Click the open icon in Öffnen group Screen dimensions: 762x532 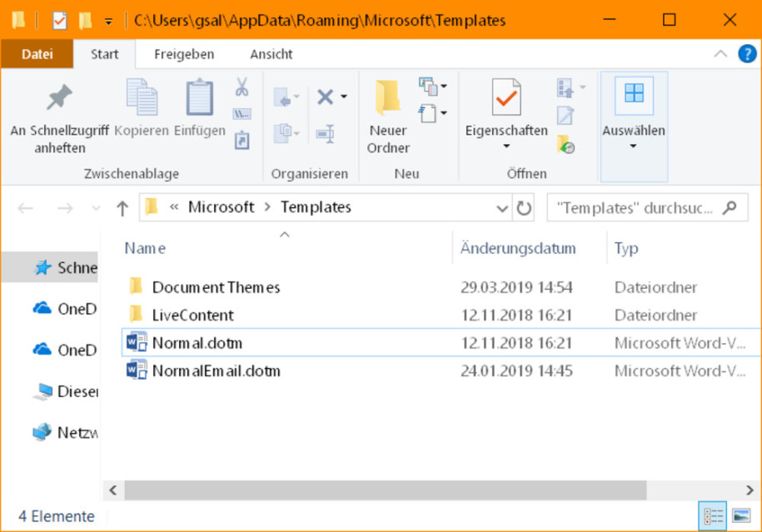point(565,88)
